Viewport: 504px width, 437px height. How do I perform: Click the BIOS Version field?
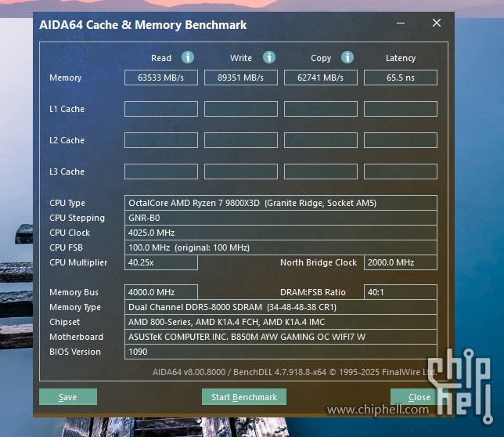281,352
